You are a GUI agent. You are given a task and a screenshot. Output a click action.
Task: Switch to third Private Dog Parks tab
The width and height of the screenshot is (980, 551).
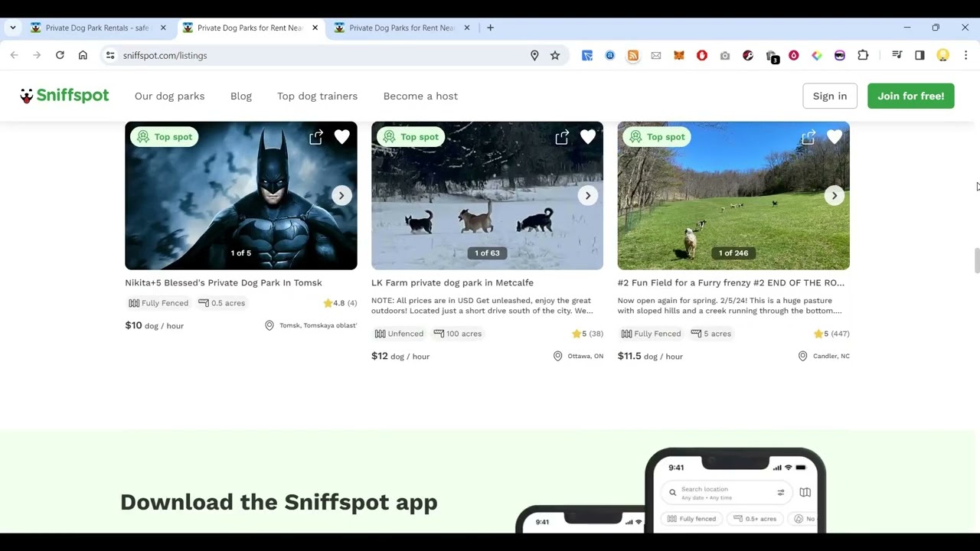pos(401,28)
